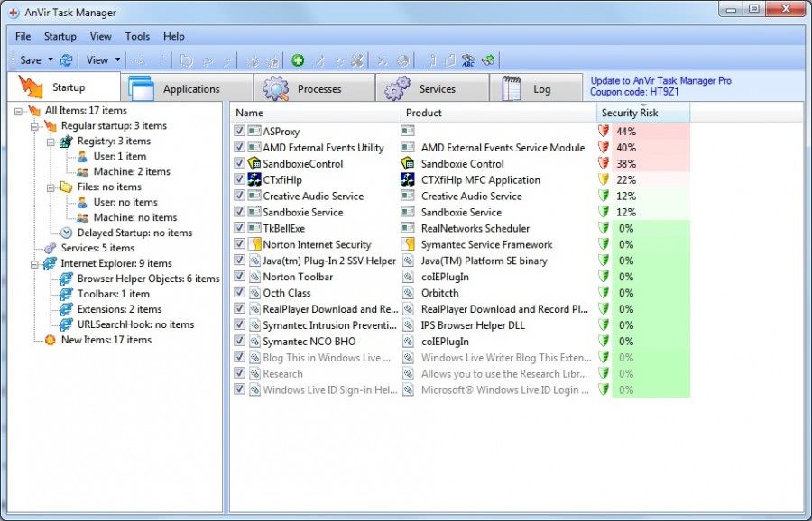This screenshot has width=812, height=521.
Task: Click the crossed tools icon in toolbar
Action: (356, 60)
